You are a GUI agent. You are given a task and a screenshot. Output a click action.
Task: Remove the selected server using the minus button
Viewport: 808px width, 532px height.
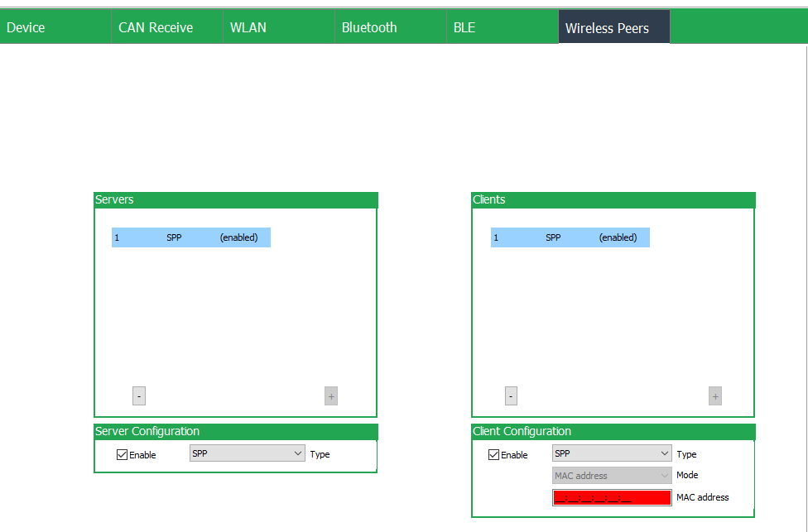click(138, 395)
